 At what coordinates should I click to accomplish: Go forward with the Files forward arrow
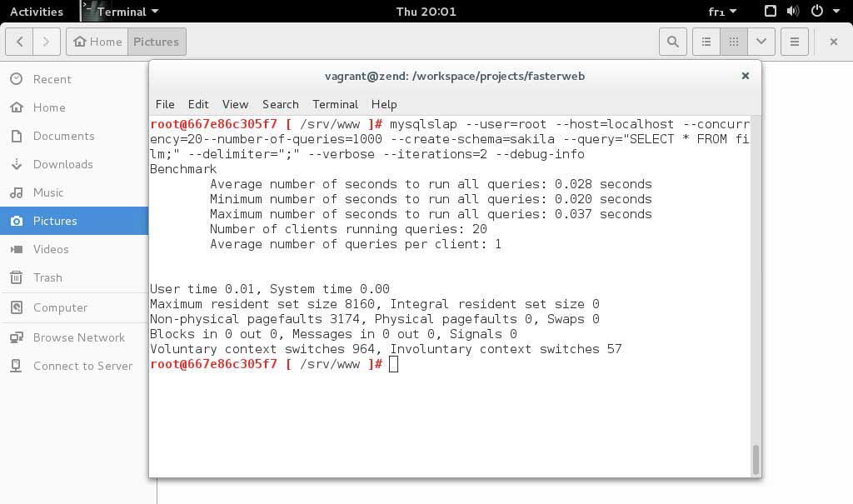(47, 42)
